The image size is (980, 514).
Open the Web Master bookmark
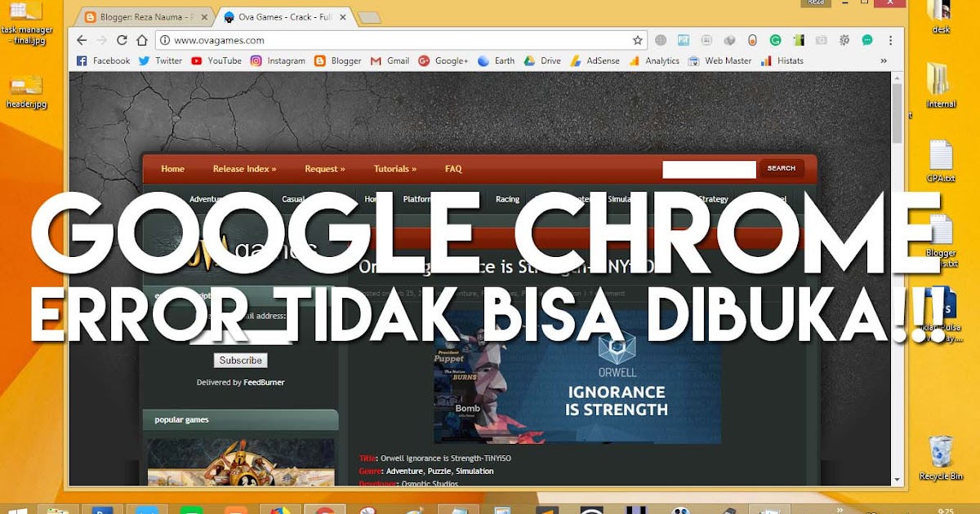click(x=719, y=60)
